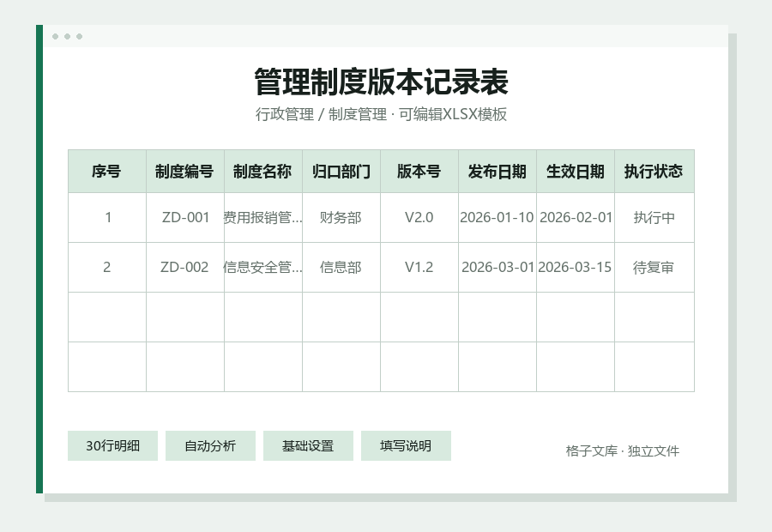Open the 自动分析 tab
772x532 pixels.
click(x=210, y=446)
